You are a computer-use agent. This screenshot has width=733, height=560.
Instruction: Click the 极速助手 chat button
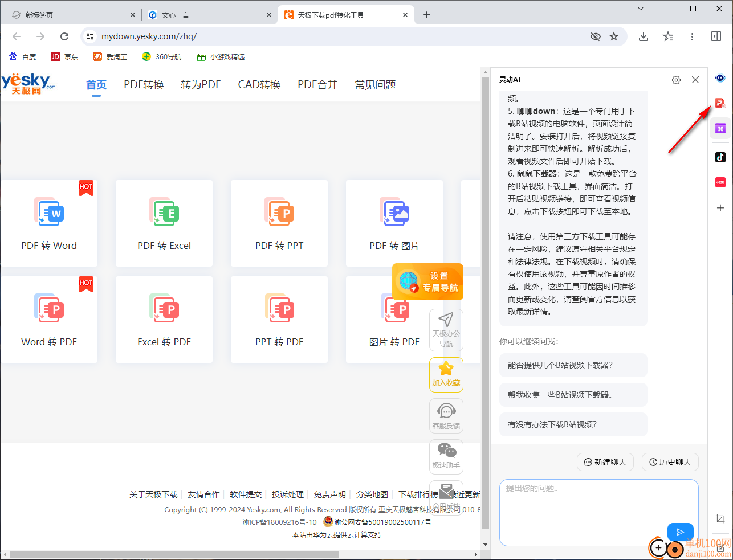(446, 456)
